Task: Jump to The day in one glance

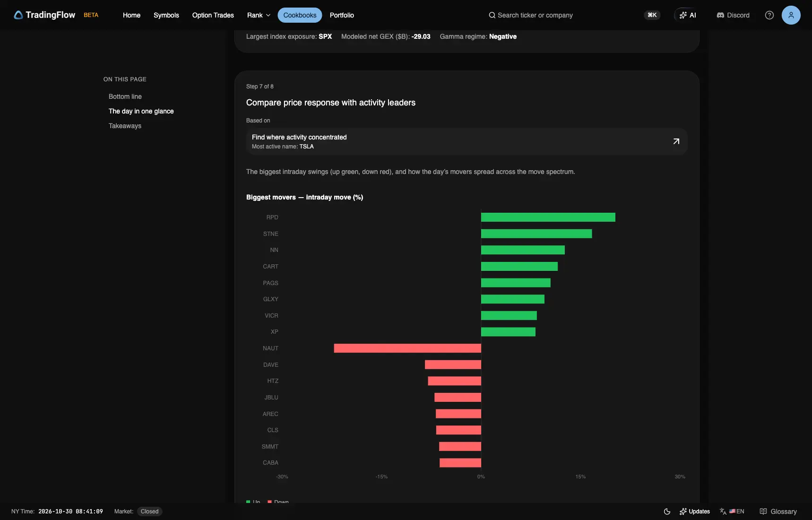Action: pos(141,111)
